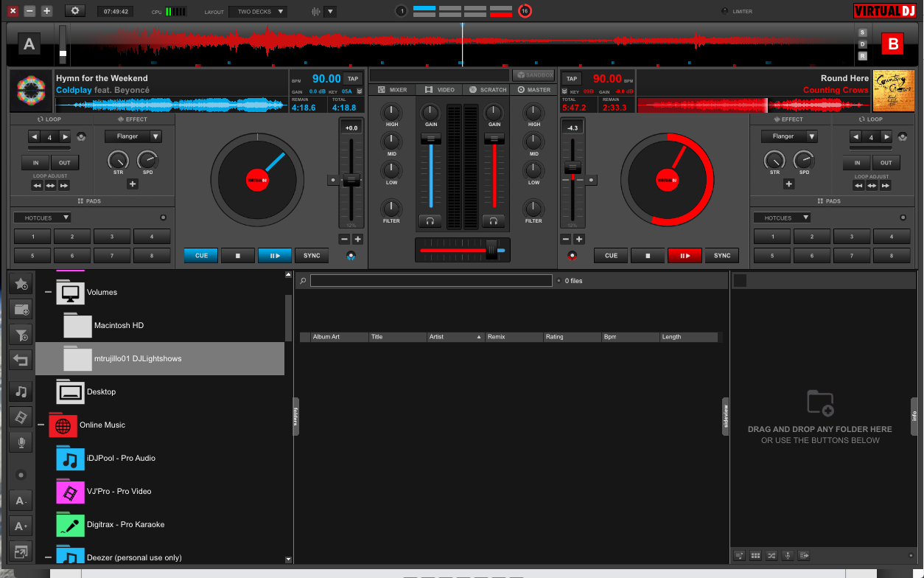Click VJ'Pro Pro Video folder icon
Screen dimensions: 924x578
coord(69,491)
